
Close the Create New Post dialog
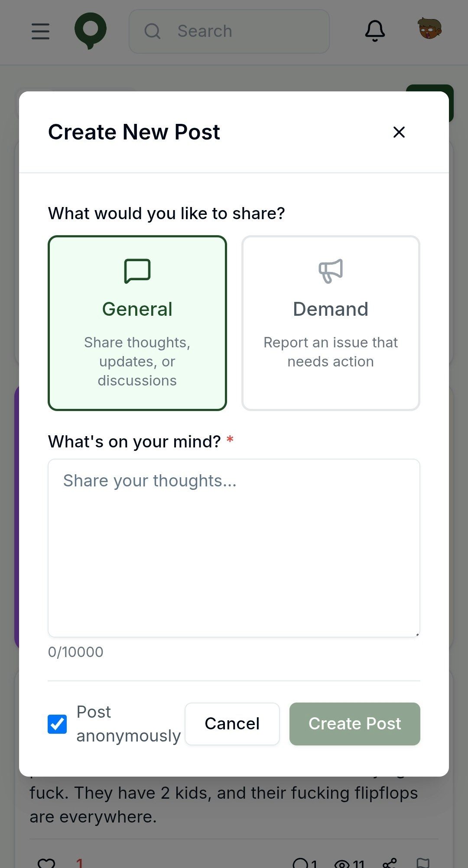pyautogui.click(x=398, y=133)
